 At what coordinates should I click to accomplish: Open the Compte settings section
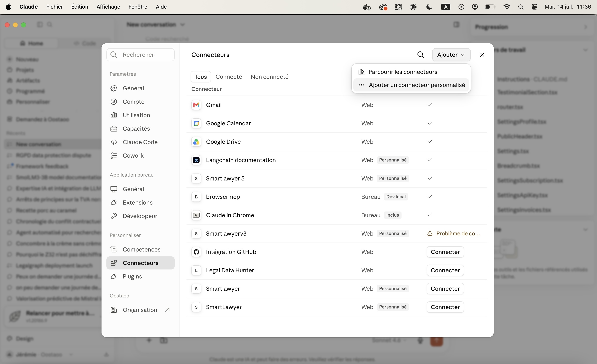coord(140,102)
